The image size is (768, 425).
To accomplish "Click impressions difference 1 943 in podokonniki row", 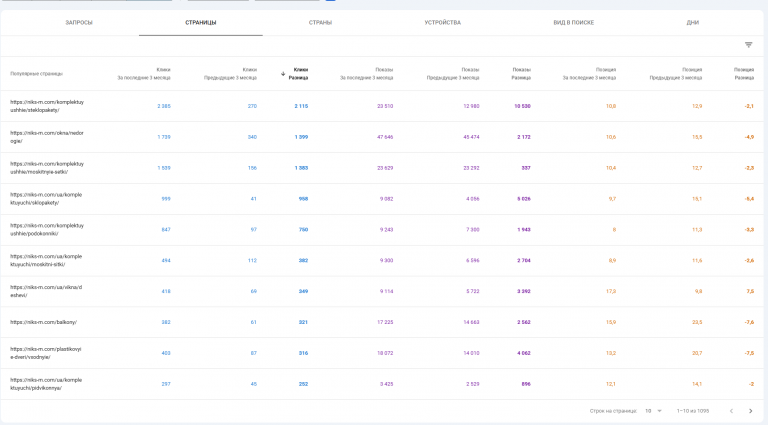I will pos(524,230).
